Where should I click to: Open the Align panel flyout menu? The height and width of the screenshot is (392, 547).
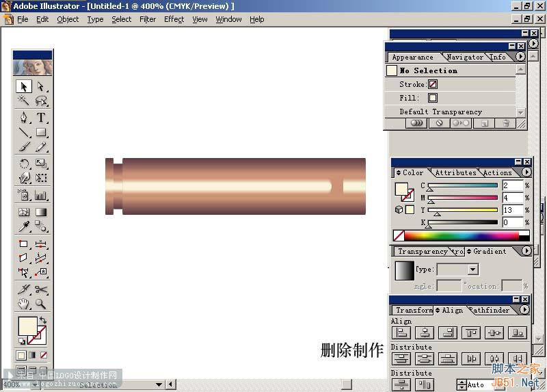point(524,310)
